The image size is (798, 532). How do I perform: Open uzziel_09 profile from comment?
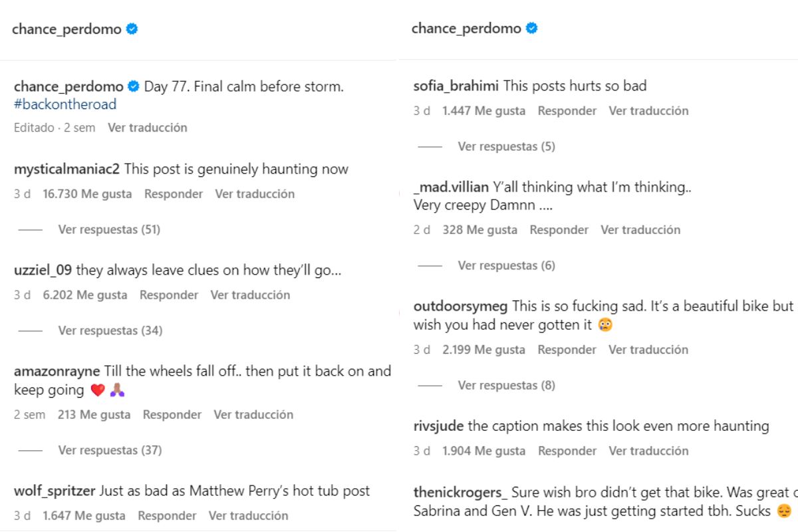[43, 271]
